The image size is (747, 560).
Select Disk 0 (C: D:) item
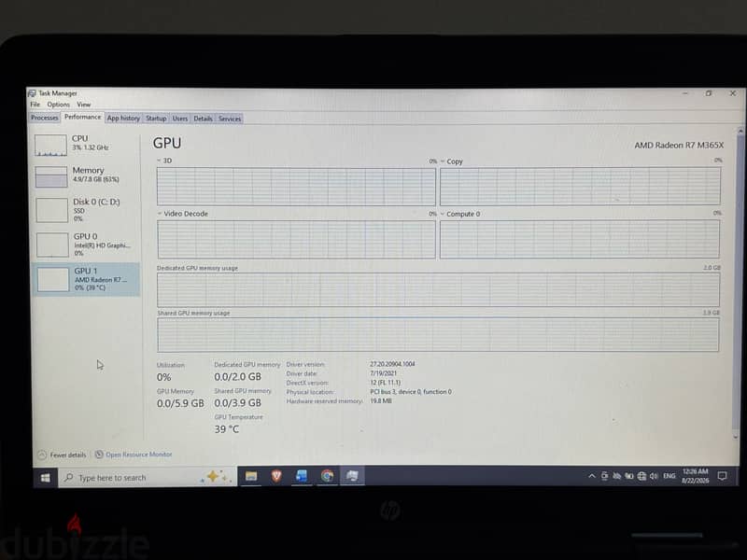pyautogui.click(x=86, y=209)
